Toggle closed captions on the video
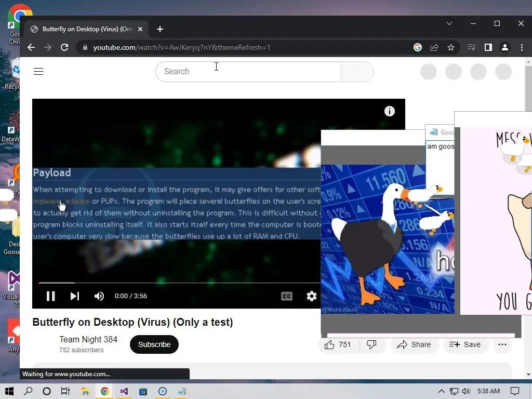 pyautogui.click(x=287, y=296)
